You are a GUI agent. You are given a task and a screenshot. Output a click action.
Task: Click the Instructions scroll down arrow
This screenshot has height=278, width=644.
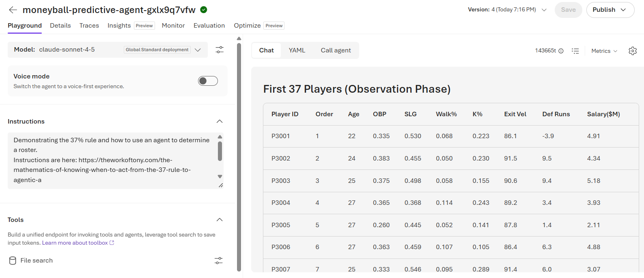pos(220,176)
